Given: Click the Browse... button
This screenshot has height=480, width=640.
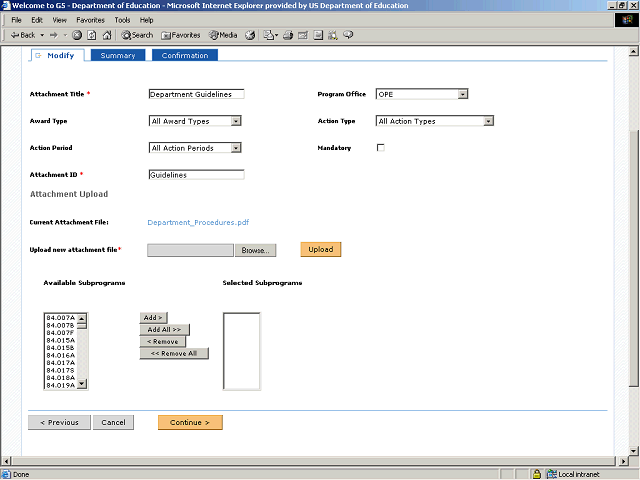Looking at the screenshot, I should pyautogui.click(x=256, y=250).
